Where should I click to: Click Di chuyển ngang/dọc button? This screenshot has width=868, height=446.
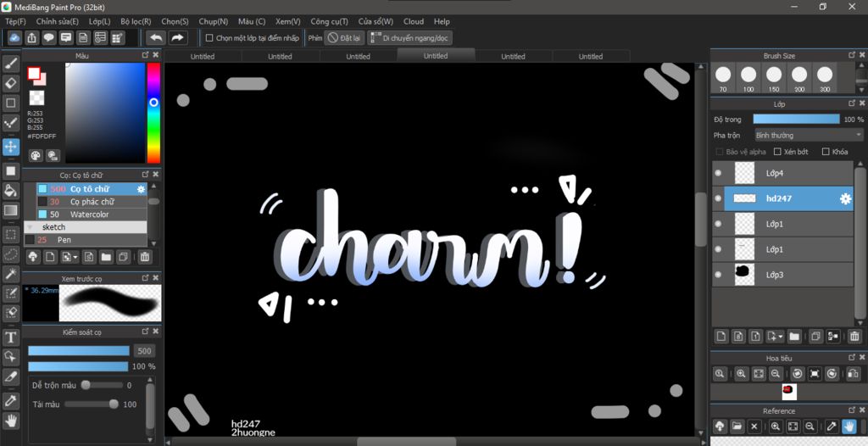[409, 37]
